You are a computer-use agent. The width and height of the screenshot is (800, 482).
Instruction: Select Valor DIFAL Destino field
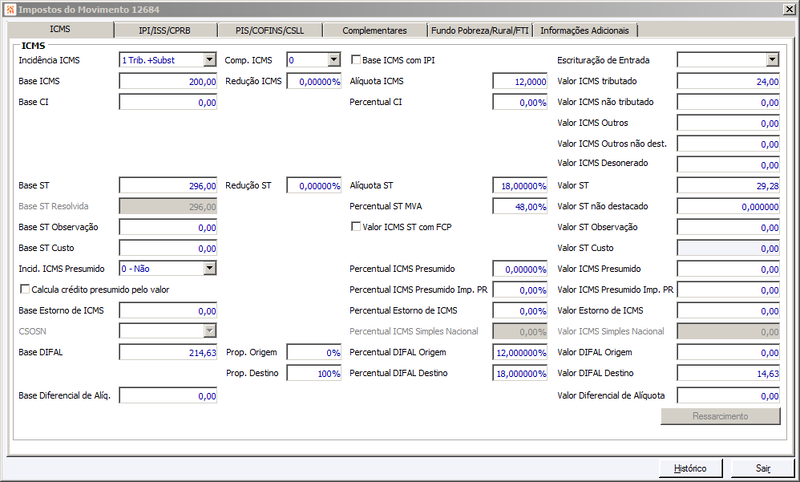729,373
